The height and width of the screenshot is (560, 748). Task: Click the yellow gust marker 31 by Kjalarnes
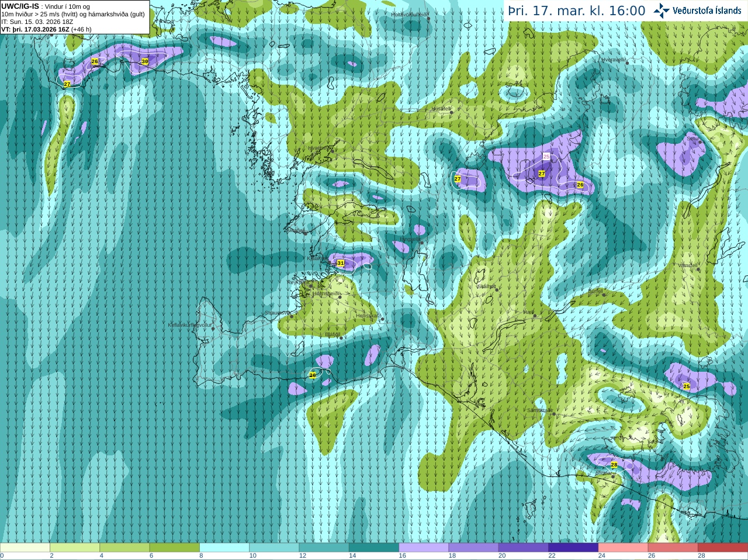click(x=341, y=264)
